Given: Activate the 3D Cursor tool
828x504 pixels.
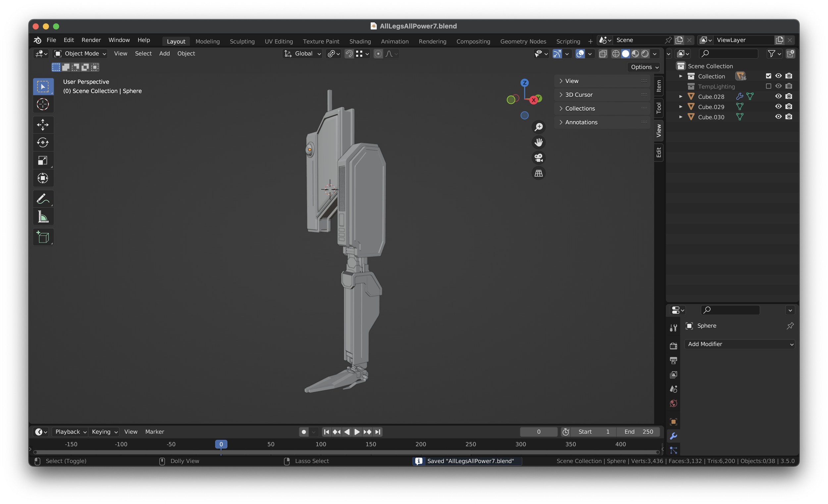Looking at the screenshot, I should [43, 105].
